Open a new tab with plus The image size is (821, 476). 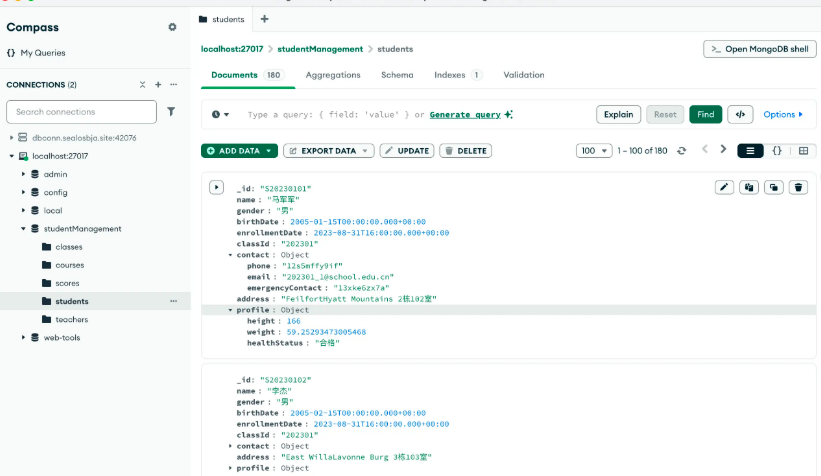264,19
